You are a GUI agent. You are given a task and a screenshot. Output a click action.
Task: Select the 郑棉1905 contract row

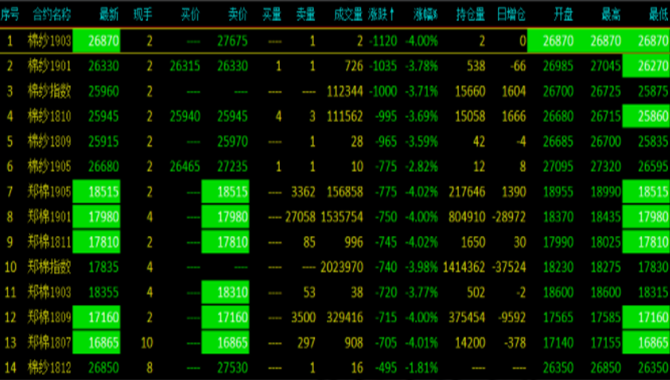pyautogui.click(x=335, y=191)
